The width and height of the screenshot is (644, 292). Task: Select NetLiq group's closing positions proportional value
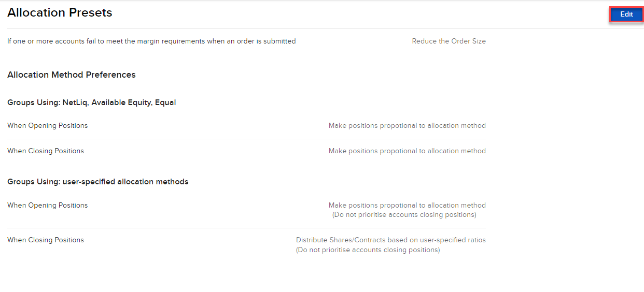pyautogui.click(x=407, y=151)
